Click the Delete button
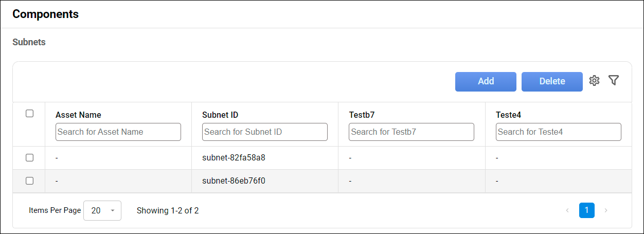The width and height of the screenshot is (644, 234). point(552,81)
